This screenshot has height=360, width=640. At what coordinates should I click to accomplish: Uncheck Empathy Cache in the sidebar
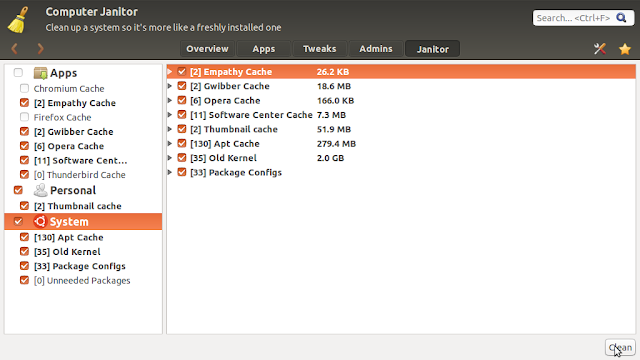coord(24,102)
